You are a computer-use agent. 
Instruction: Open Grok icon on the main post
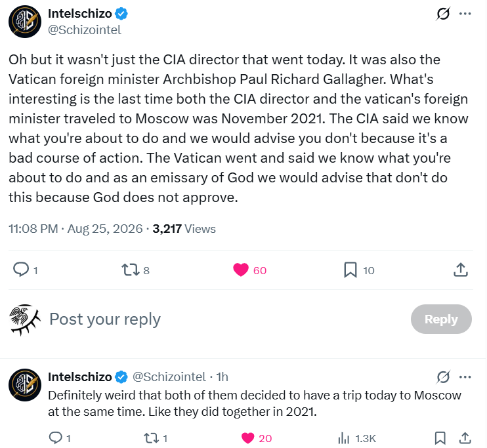pos(443,14)
